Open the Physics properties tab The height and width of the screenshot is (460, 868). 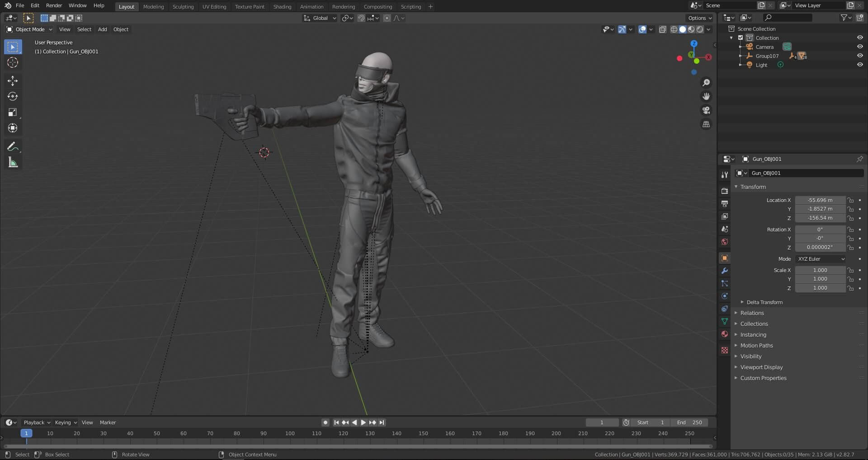pyautogui.click(x=725, y=296)
